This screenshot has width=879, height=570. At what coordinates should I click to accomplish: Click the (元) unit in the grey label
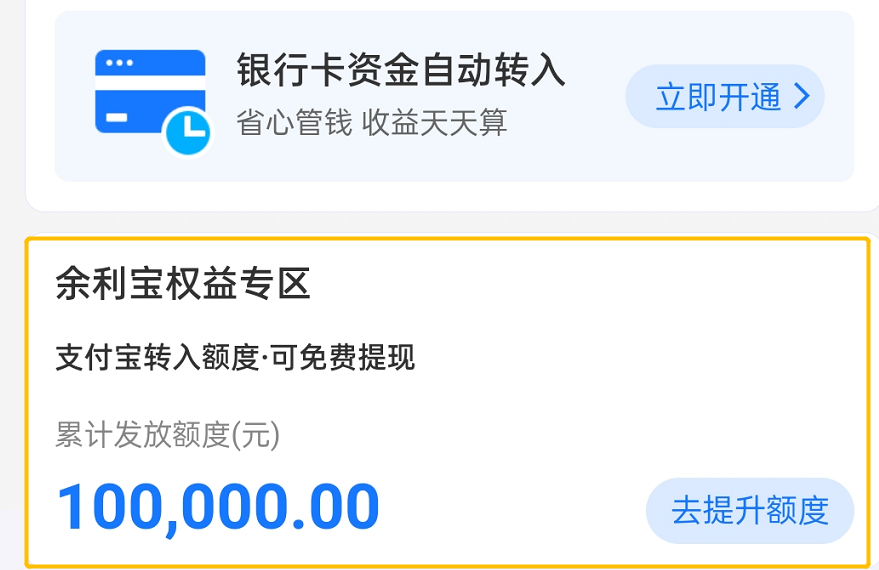click(x=255, y=435)
